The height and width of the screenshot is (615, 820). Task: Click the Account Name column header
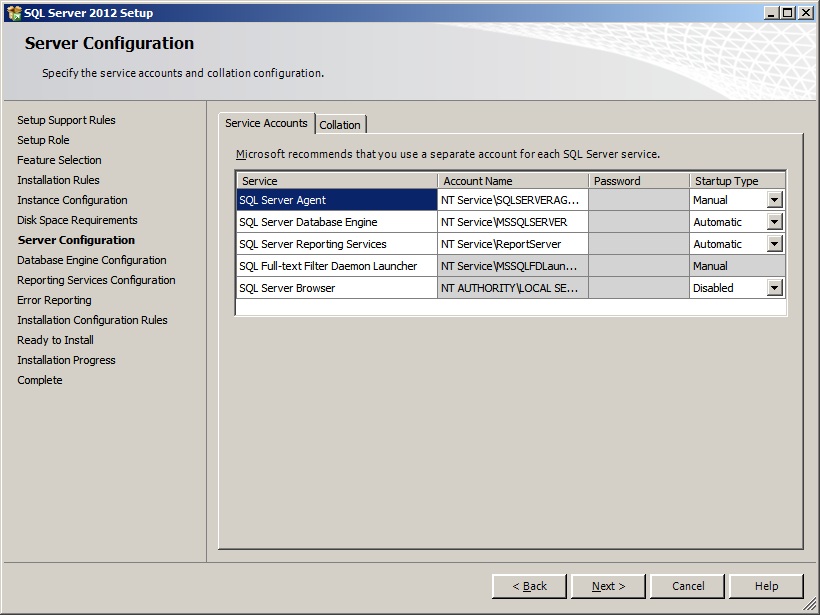pos(512,181)
